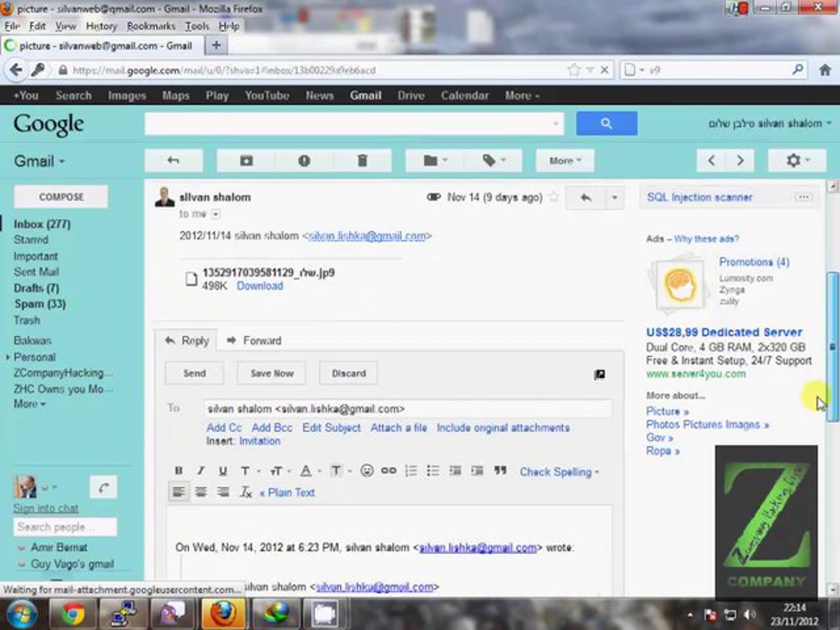
Task: Open the Labels dropdown in toolbar
Action: (x=493, y=161)
